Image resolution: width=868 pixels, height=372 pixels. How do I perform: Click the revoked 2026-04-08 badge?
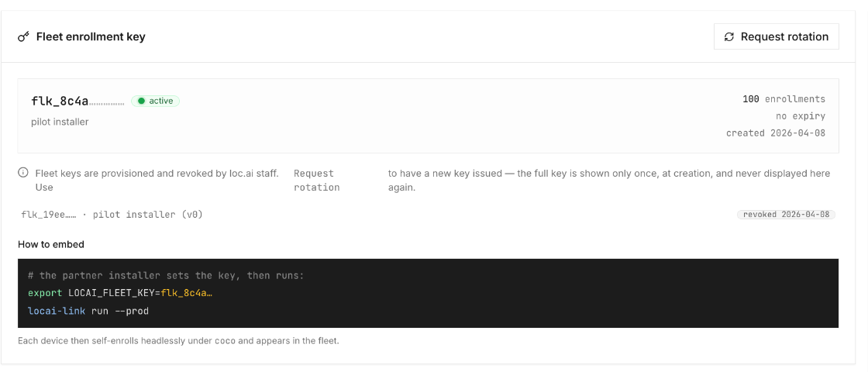click(x=786, y=214)
